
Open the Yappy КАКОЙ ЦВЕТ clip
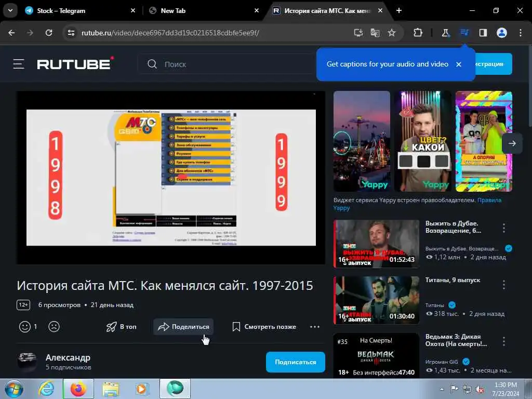click(423, 141)
